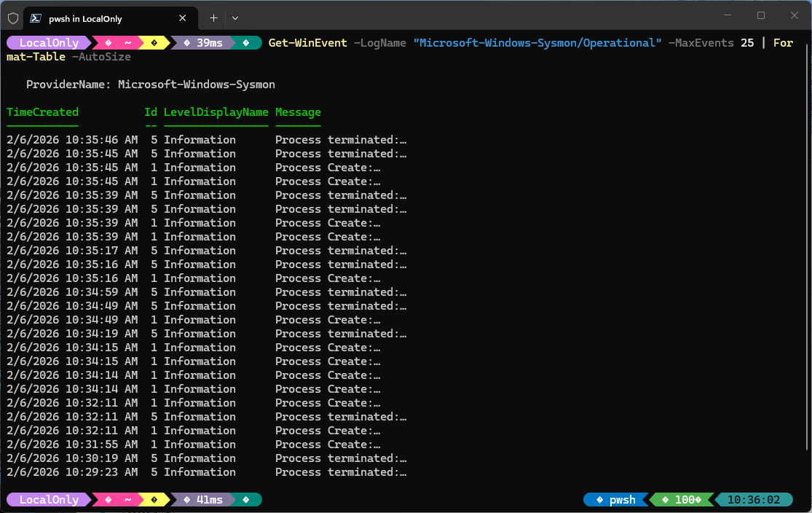This screenshot has height=513, width=812.
Task: Click the 41ms segment in the bottom prompt
Action: pyautogui.click(x=204, y=500)
